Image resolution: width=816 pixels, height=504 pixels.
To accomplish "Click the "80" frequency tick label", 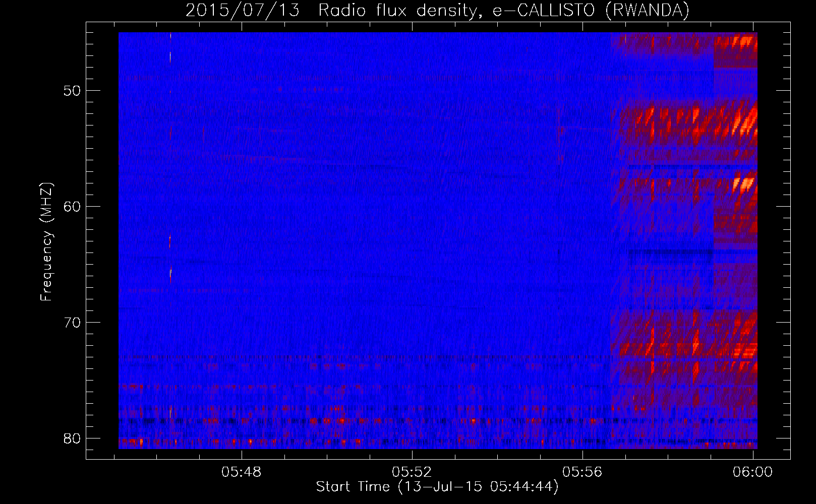I will click(x=73, y=438).
